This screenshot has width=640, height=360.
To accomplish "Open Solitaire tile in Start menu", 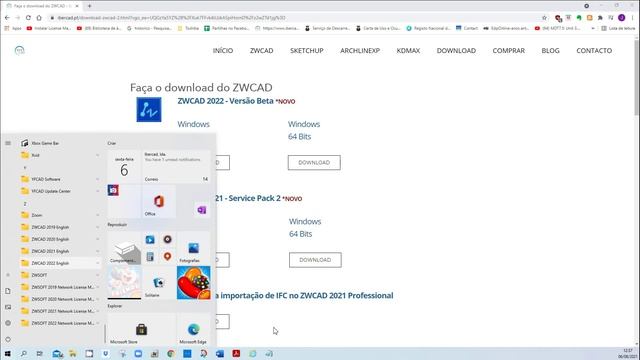I will pyautogui.click(x=159, y=282).
